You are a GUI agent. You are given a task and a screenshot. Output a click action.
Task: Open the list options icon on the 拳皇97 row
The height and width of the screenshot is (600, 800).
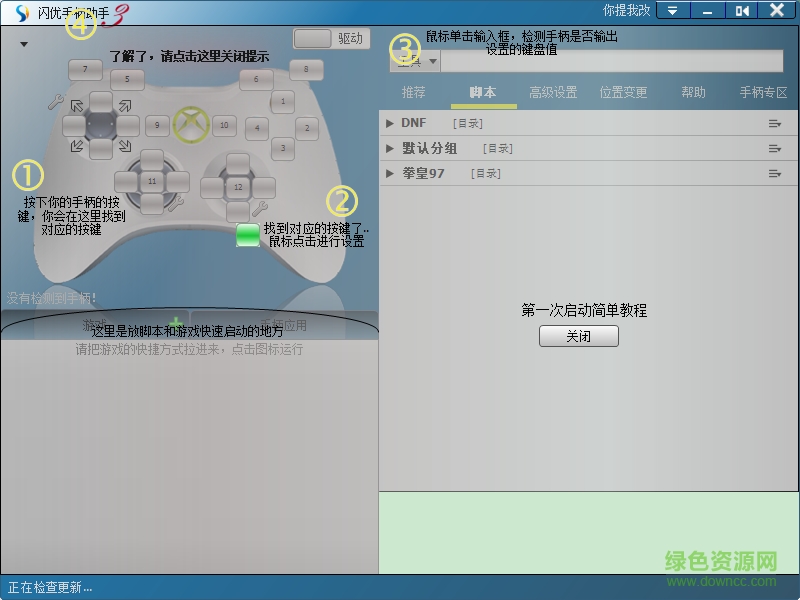coord(773,172)
